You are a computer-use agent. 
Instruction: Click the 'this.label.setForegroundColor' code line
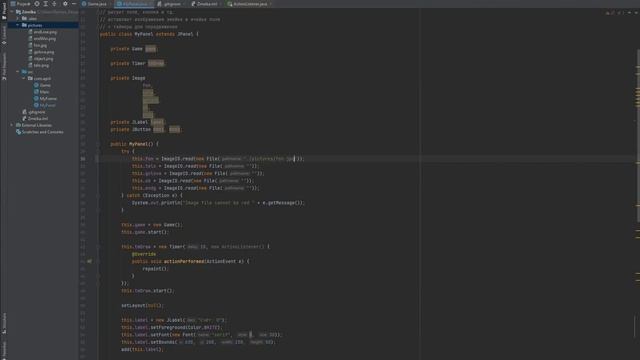(x=171, y=327)
